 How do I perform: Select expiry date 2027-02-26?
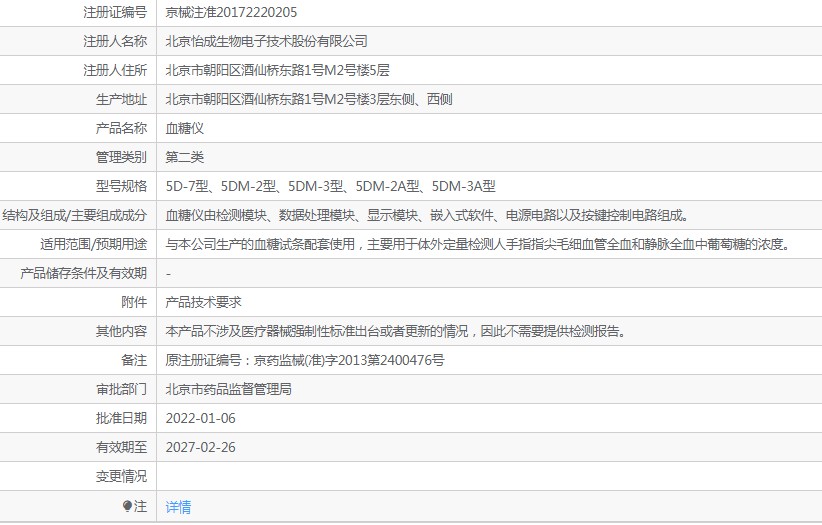(x=200, y=447)
